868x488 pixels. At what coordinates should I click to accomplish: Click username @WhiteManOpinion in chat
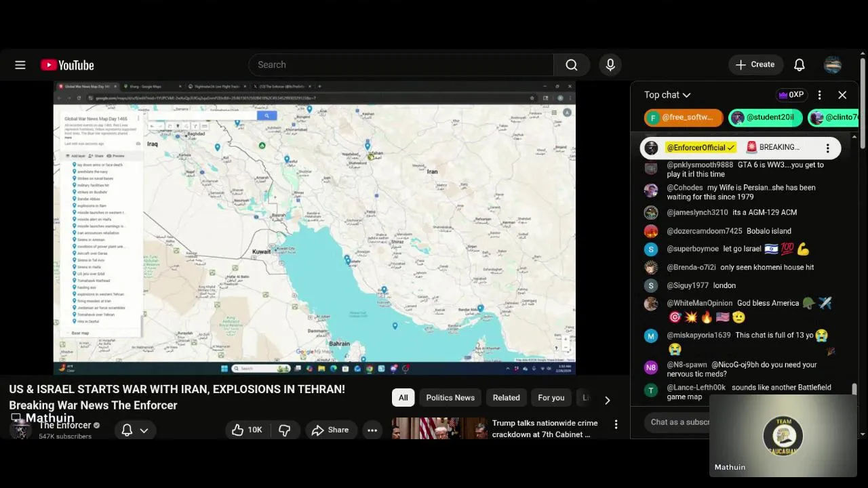[700, 303]
